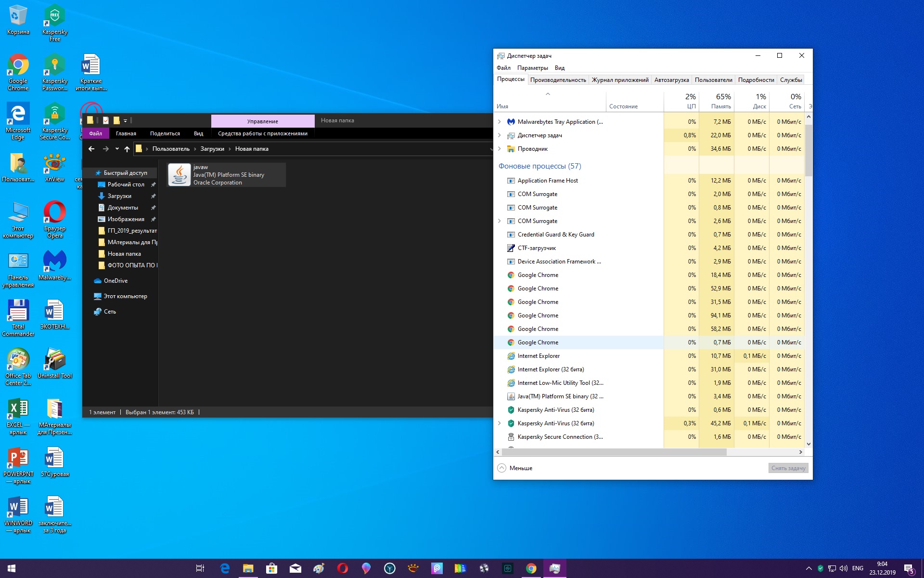Click the up-arrow folder navigation button

pyautogui.click(x=127, y=149)
